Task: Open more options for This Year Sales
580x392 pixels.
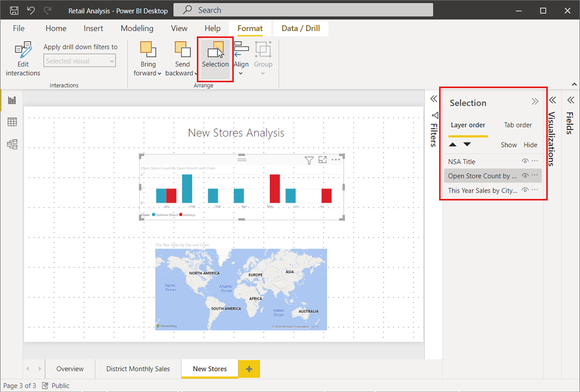Action: pos(535,190)
